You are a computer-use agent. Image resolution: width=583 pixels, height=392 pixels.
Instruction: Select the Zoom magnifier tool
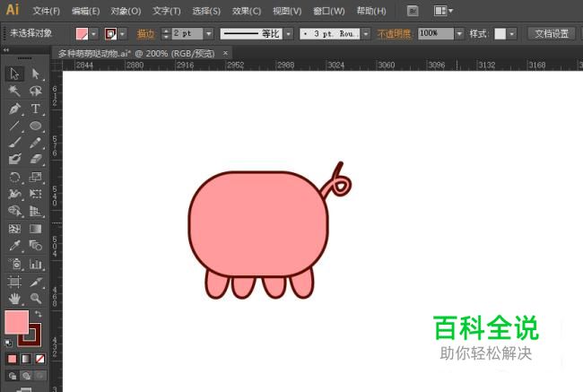(x=36, y=299)
